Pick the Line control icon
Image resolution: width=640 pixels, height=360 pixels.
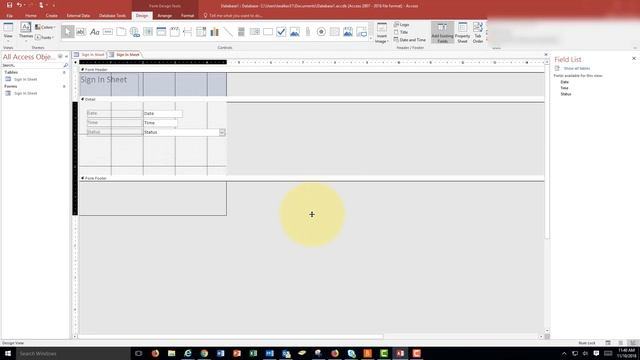click(228, 32)
